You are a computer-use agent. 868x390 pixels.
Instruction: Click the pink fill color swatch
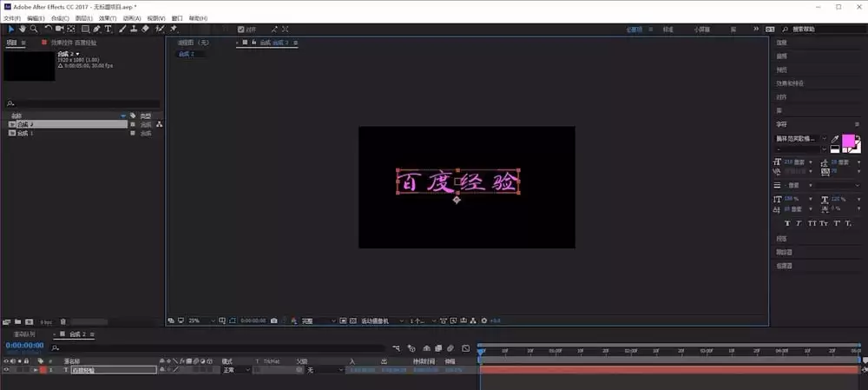click(x=848, y=141)
